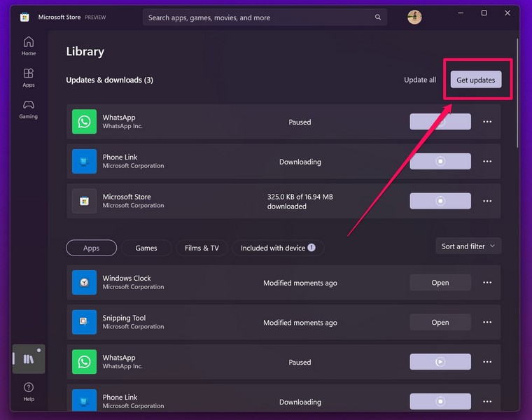Viewport: 532px width, 420px height.
Task: Open the Library icon in sidebar
Action: click(29, 359)
